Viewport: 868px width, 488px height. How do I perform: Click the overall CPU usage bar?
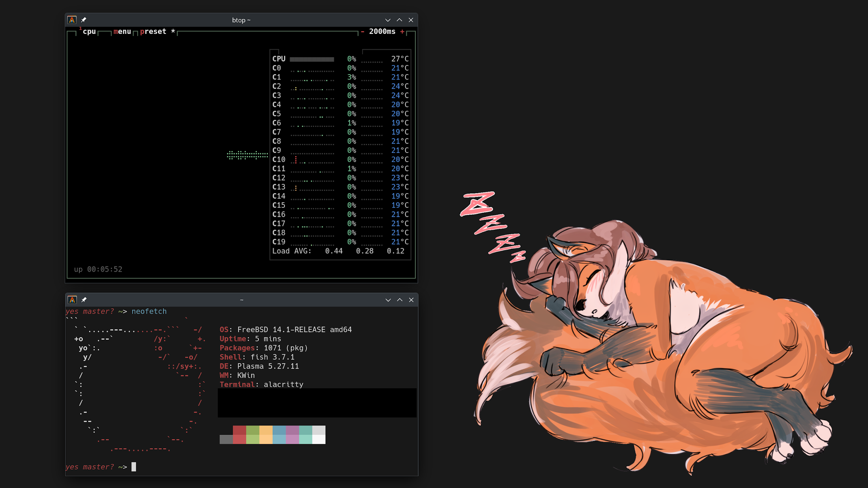(x=312, y=59)
